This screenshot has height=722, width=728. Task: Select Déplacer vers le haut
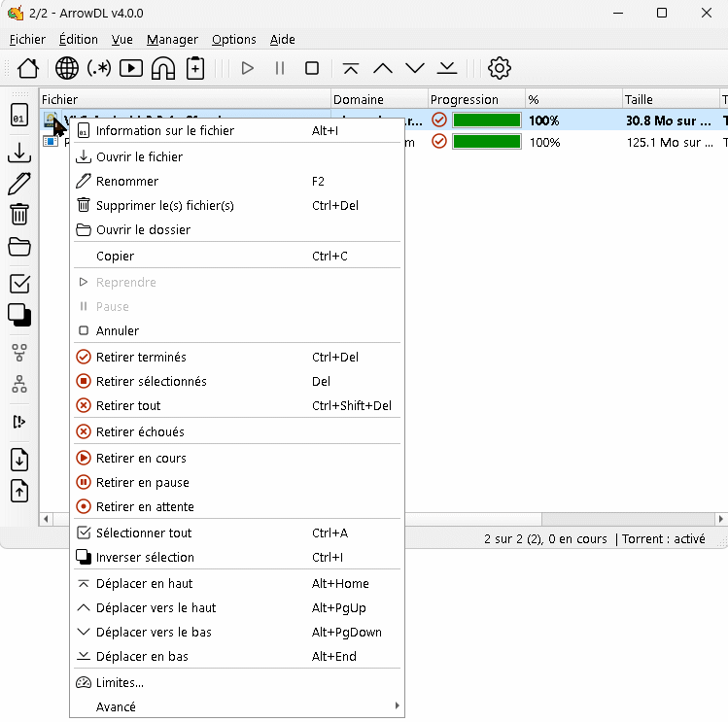click(x=237, y=607)
